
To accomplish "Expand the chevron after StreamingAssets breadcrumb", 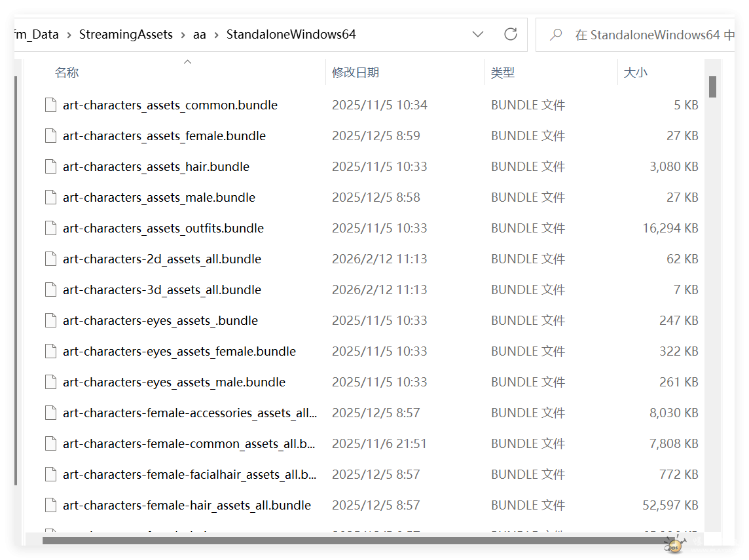I will [183, 35].
